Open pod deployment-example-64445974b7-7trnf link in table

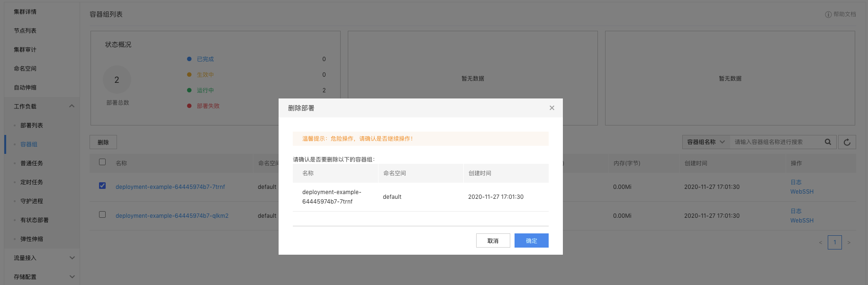pyautogui.click(x=170, y=187)
